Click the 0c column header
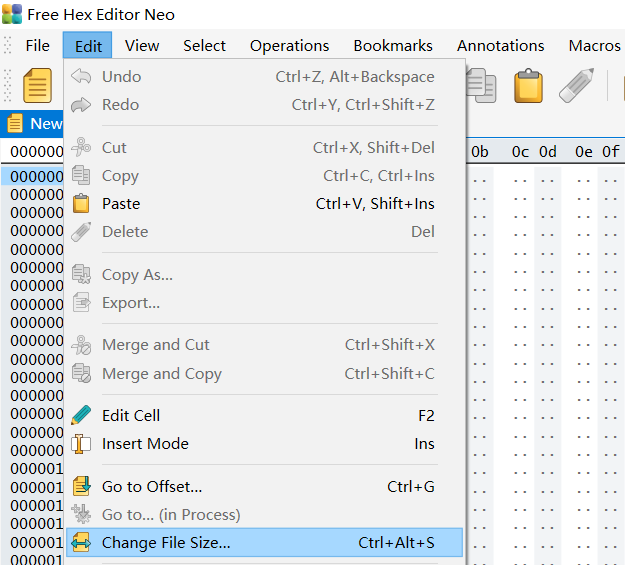 [520, 152]
